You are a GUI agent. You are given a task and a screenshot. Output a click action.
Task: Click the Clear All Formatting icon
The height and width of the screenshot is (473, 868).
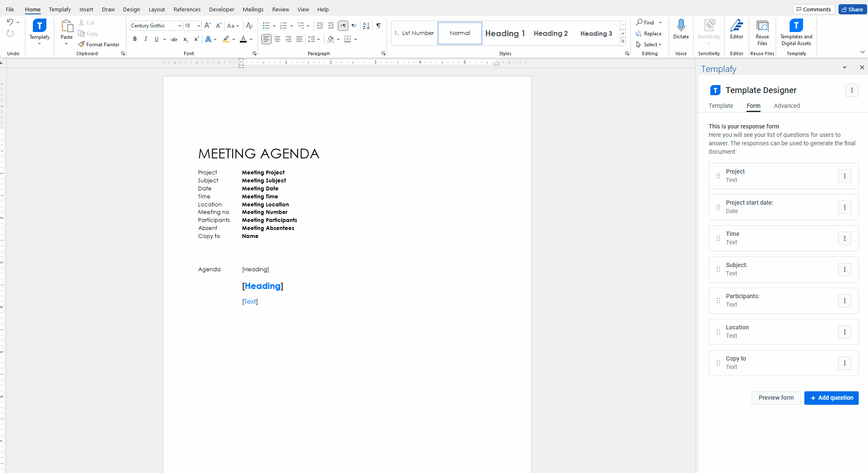(249, 26)
